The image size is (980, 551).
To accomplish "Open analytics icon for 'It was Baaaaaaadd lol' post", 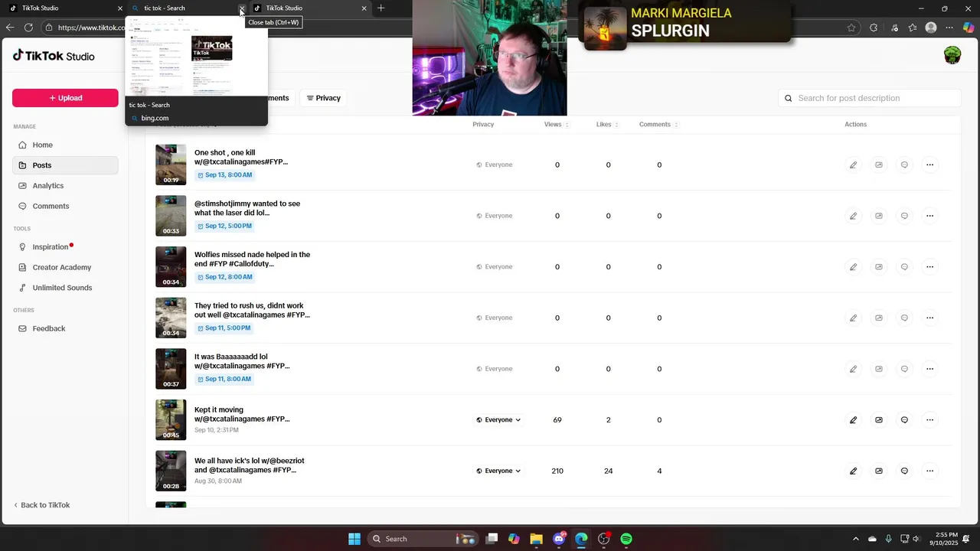I will tap(879, 369).
